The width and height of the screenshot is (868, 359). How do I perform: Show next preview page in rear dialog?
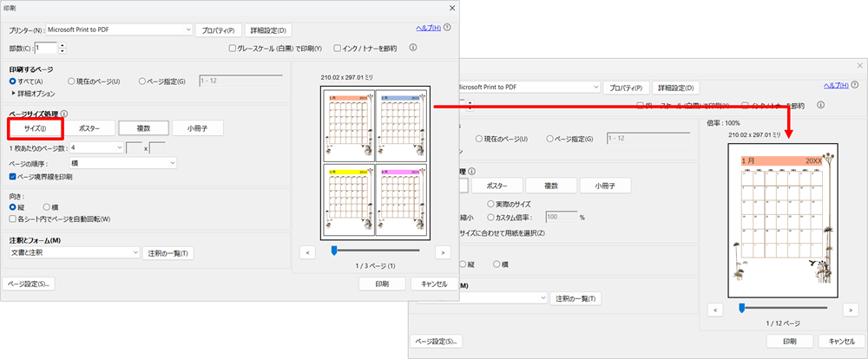pos(851,310)
